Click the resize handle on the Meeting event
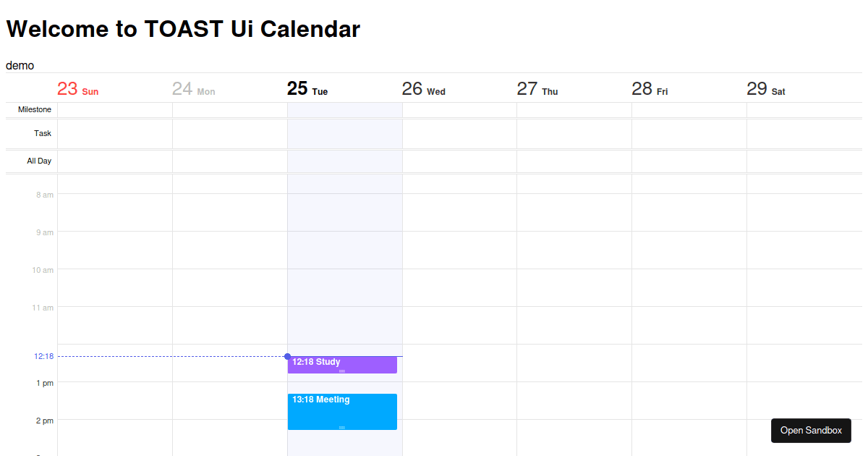 (341, 427)
